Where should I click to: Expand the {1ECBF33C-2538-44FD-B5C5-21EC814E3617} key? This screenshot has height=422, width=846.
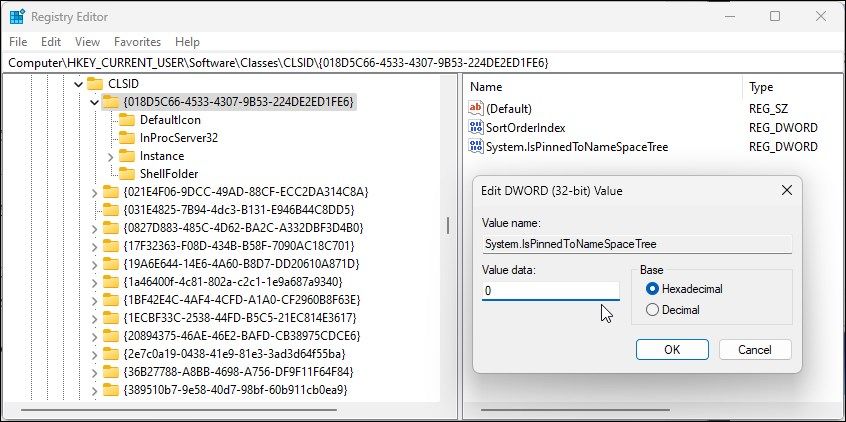point(95,318)
